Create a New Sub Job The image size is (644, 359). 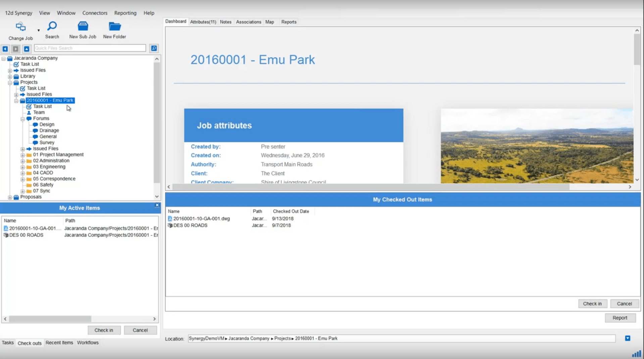[83, 30]
